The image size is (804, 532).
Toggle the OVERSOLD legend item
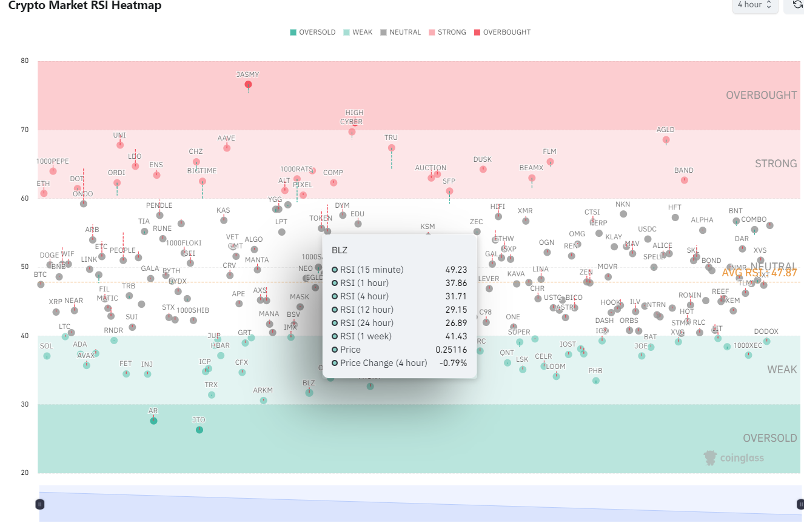click(x=313, y=32)
